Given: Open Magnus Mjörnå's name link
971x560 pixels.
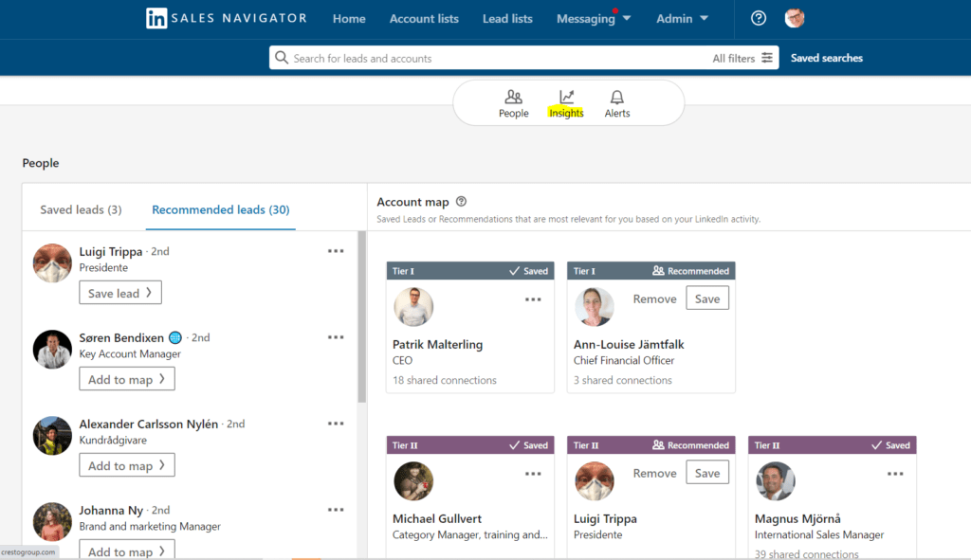Looking at the screenshot, I should 797,518.
